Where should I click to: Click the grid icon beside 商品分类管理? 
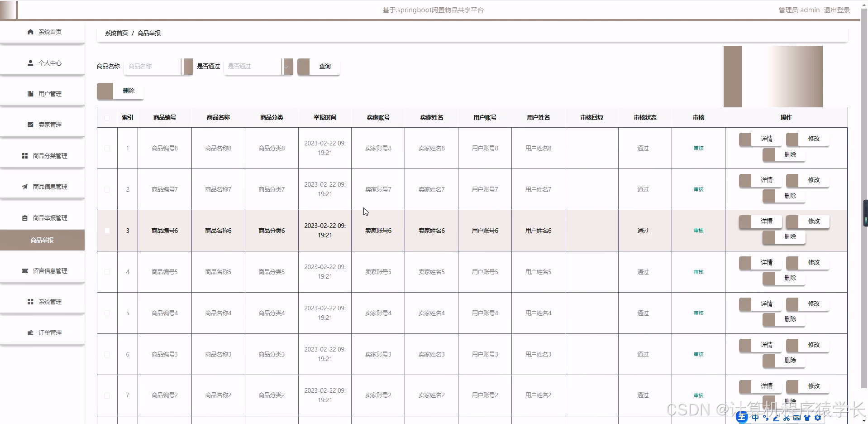25,156
